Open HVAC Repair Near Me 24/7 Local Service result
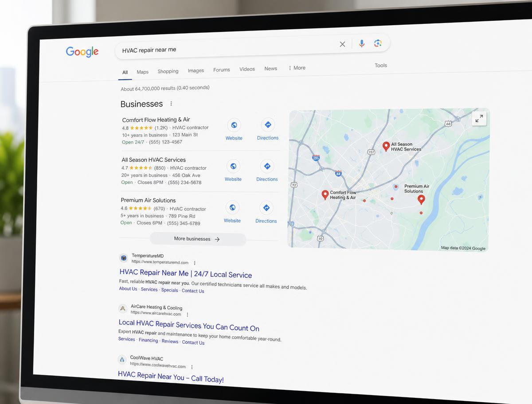The image size is (532, 404). (x=186, y=274)
